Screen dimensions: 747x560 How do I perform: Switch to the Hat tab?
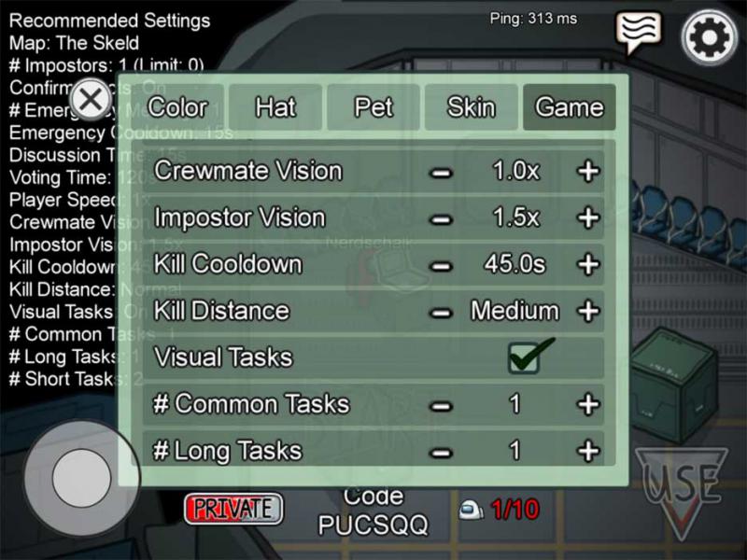pos(275,107)
